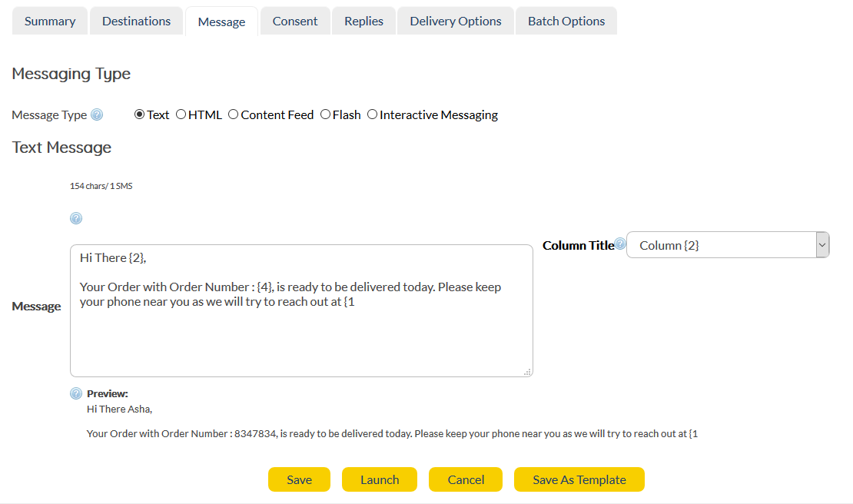853x504 pixels.
Task: Enable Interactive Messaging option
Action: coord(372,114)
